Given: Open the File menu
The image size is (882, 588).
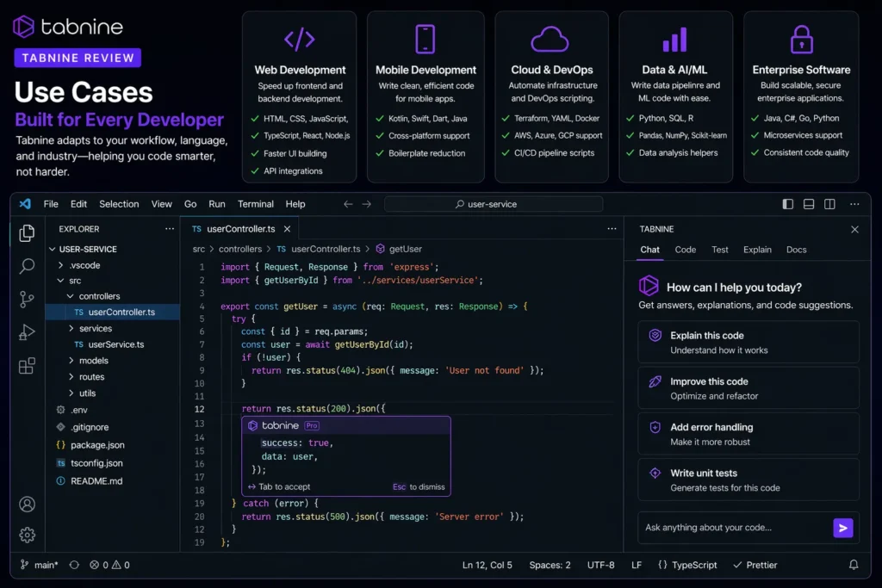Looking at the screenshot, I should pyautogui.click(x=51, y=204).
